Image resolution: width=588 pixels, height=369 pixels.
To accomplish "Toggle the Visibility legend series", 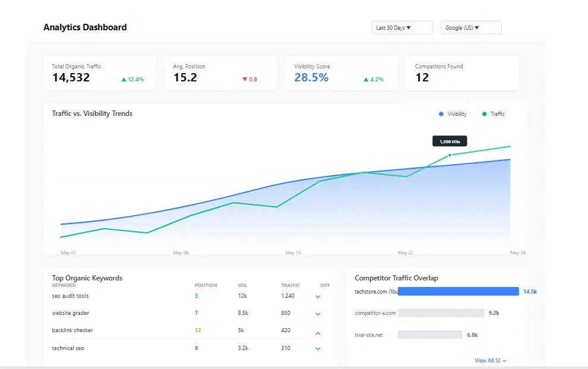I will pyautogui.click(x=453, y=114).
